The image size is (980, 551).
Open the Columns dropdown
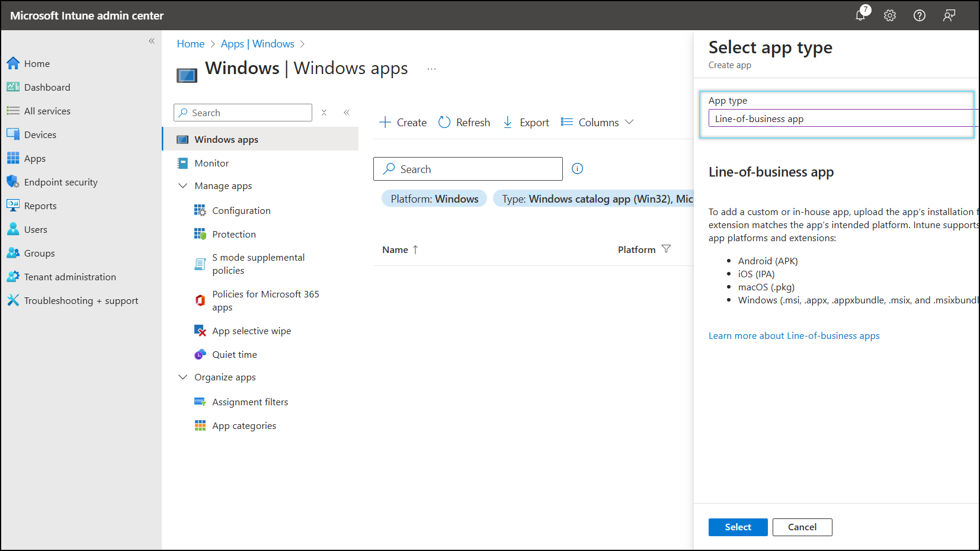coord(598,122)
